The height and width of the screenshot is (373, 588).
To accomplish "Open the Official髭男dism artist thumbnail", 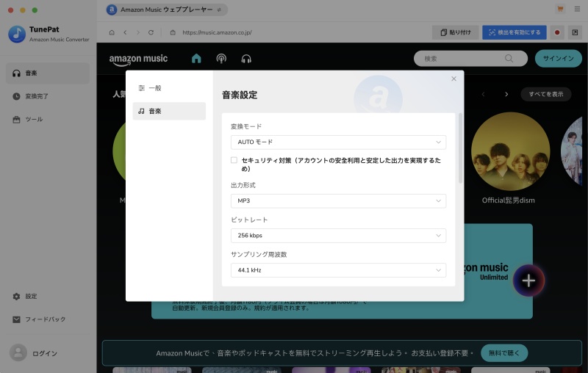I will point(510,151).
